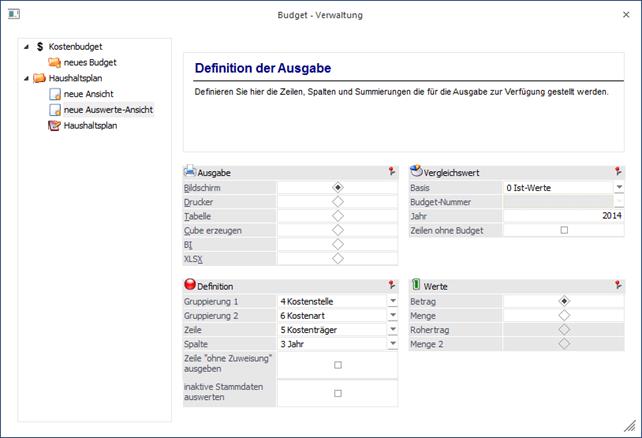This screenshot has width=642, height=438.
Task: Click the pin icon in Ausgabe header
Action: click(391, 172)
